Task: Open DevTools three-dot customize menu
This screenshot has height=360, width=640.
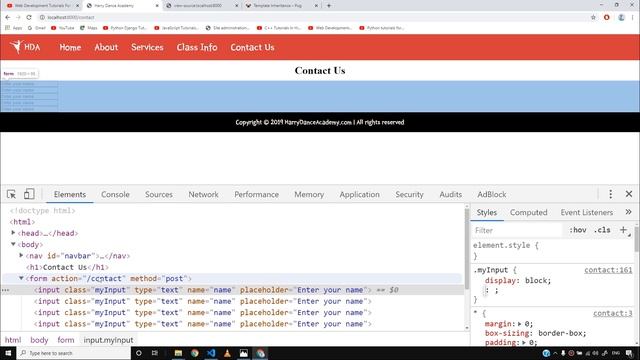Action: (611, 194)
